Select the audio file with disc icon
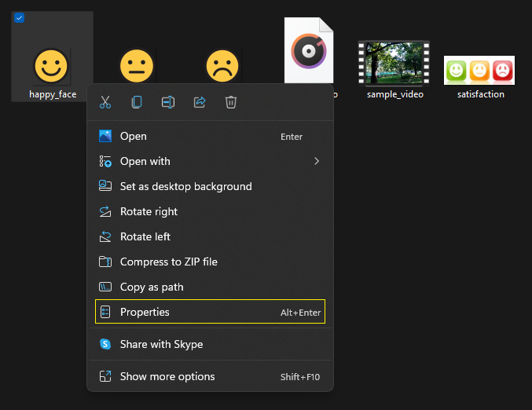Image resolution: width=532 pixels, height=410 pixels. pyautogui.click(x=309, y=50)
